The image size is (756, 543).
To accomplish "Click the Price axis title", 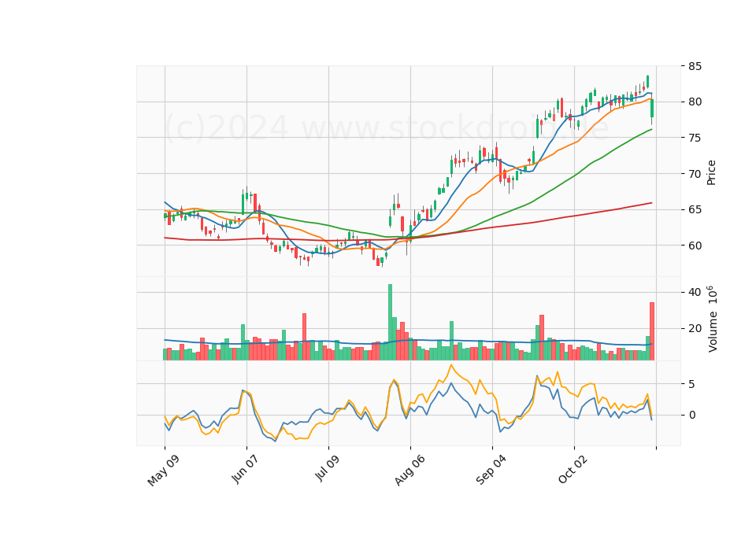I will click(x=710, y=172).
